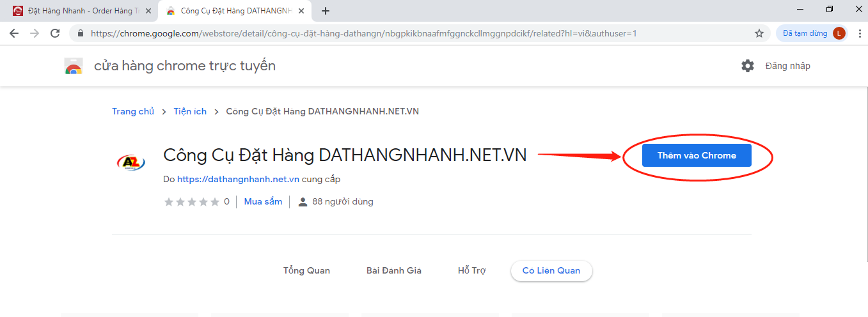
Task: Minimize the Chrome window
Action: coord(800,9)
